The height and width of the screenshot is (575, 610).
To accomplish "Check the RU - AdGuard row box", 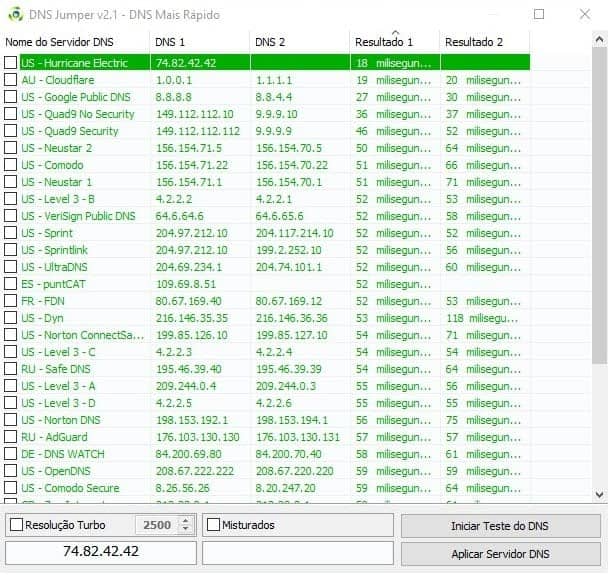I will click(11, 437).
